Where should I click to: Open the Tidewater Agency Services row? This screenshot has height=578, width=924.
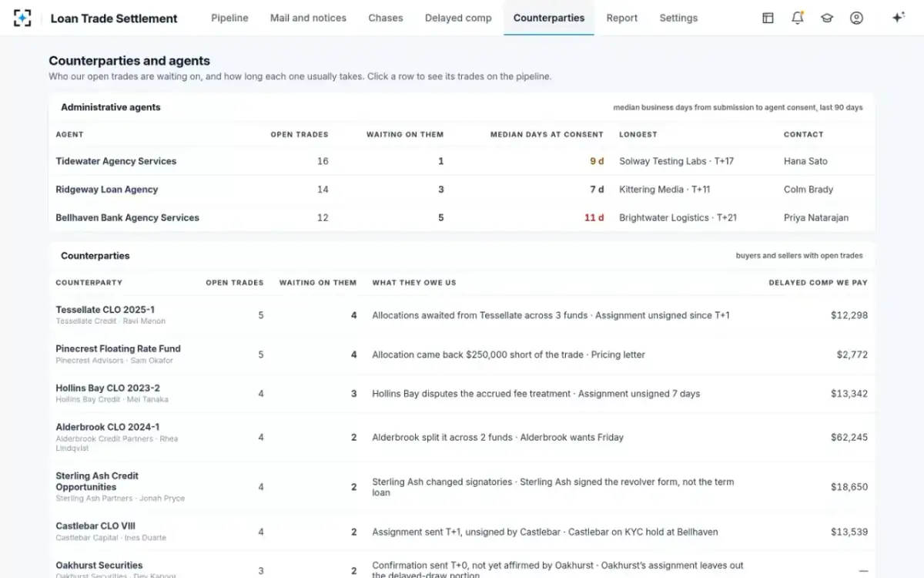point(462,161)
